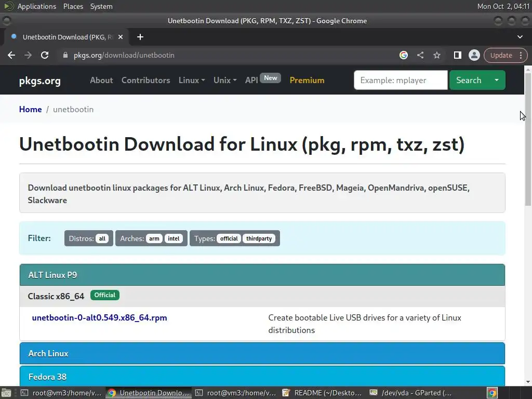Click the green Search button
Viewport: 532px width, 399px height.
[x=469, y=80]
